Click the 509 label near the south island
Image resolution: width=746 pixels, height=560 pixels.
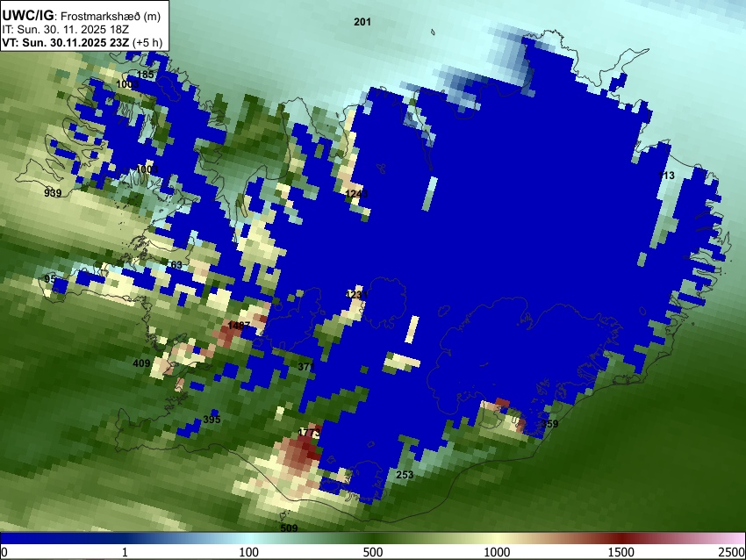tap(289, 528)
